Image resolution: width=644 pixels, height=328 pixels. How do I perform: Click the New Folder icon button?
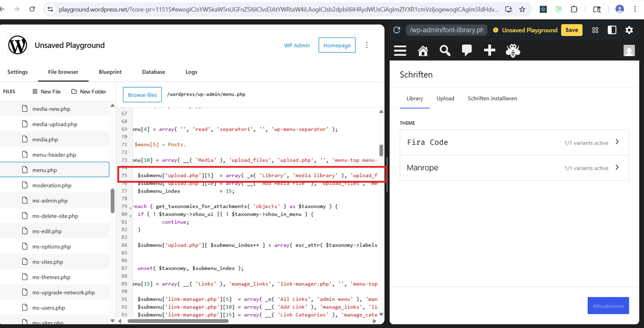89,92
